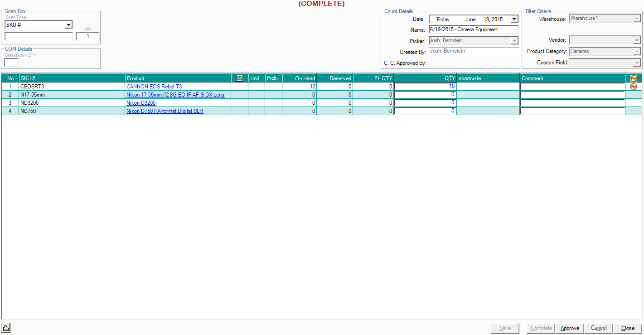644x335 pixels.
Task: Click the Comment field for Nikon D3200 row
Action: point(572,103)
